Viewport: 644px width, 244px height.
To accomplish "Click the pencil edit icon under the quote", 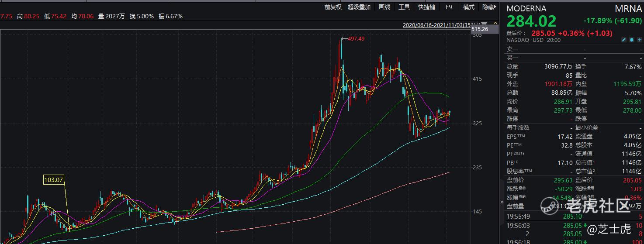I will [624, 40].
